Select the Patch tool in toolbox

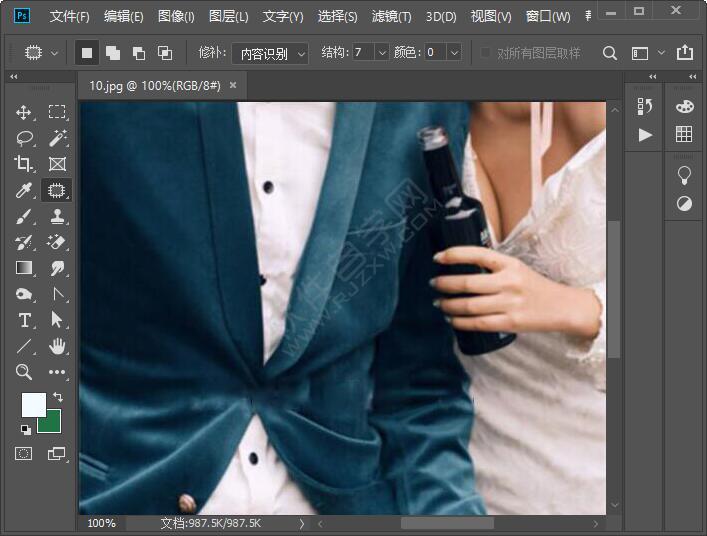(x=56, y=190)
